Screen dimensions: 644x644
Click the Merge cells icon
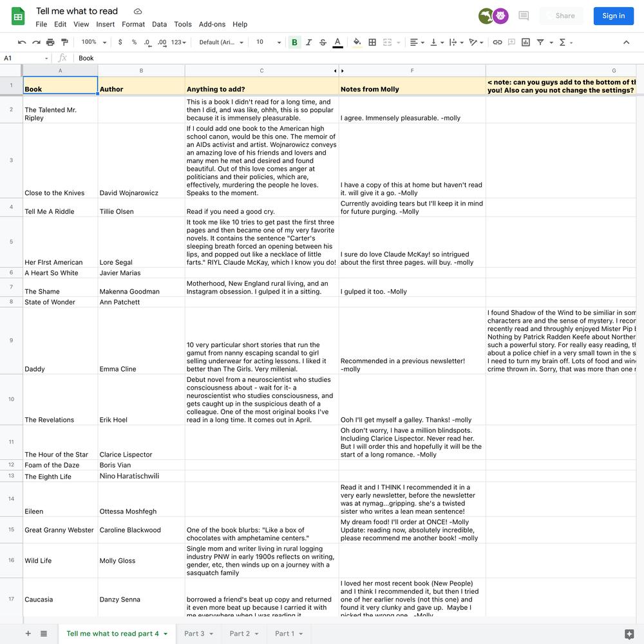point(387,43)
